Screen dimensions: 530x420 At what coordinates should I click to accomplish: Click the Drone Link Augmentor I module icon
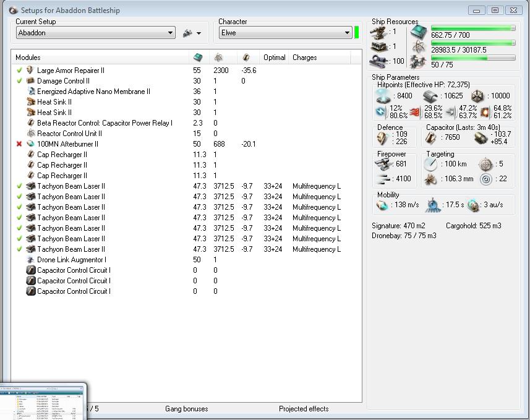point(31,260)
